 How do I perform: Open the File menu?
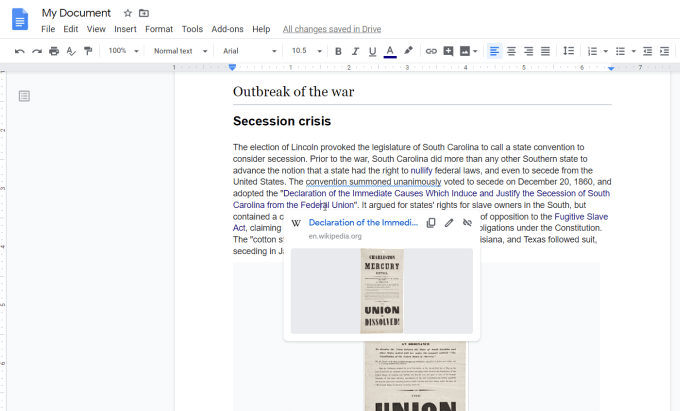[x=48, y=29]
